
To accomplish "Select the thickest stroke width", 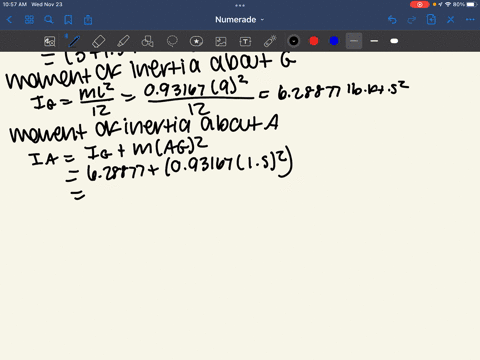I will 394,41.
